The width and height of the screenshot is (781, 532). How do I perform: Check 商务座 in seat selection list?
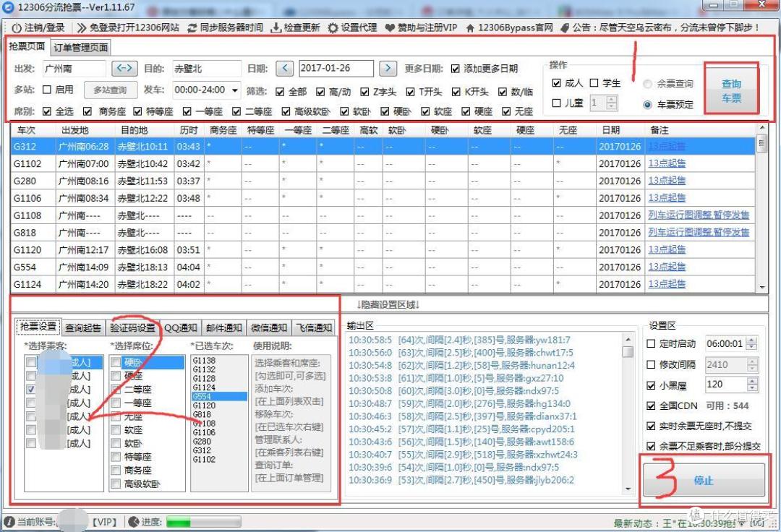click(116, 471)
